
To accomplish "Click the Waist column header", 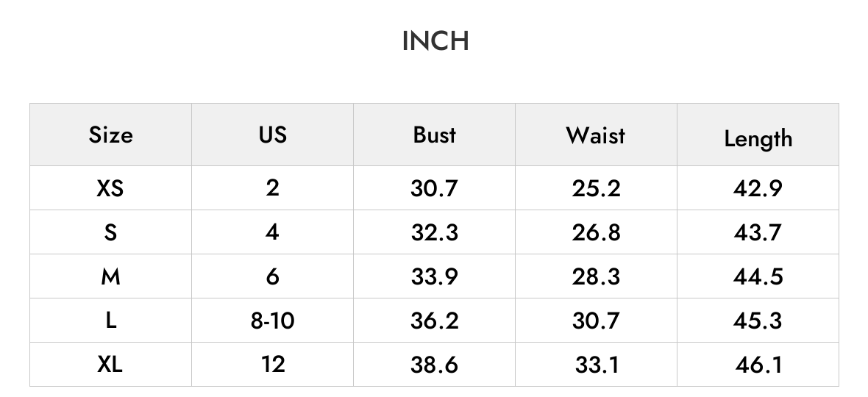I will coord(596,135).
